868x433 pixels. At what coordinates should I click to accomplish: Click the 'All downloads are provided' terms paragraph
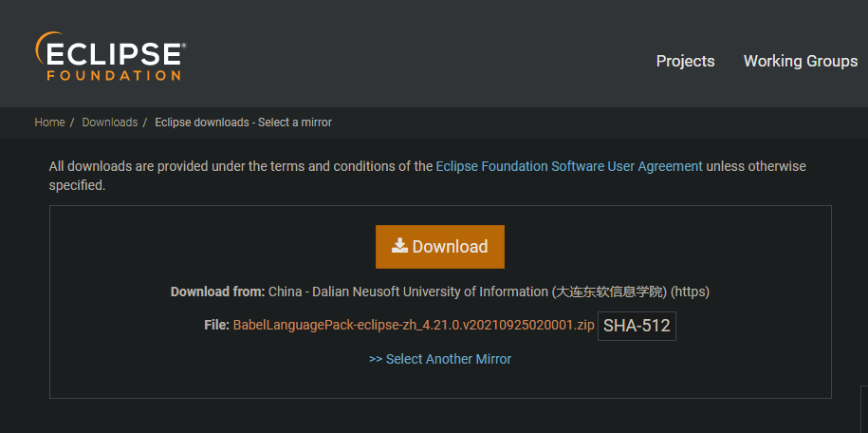[x=427, y=176]
